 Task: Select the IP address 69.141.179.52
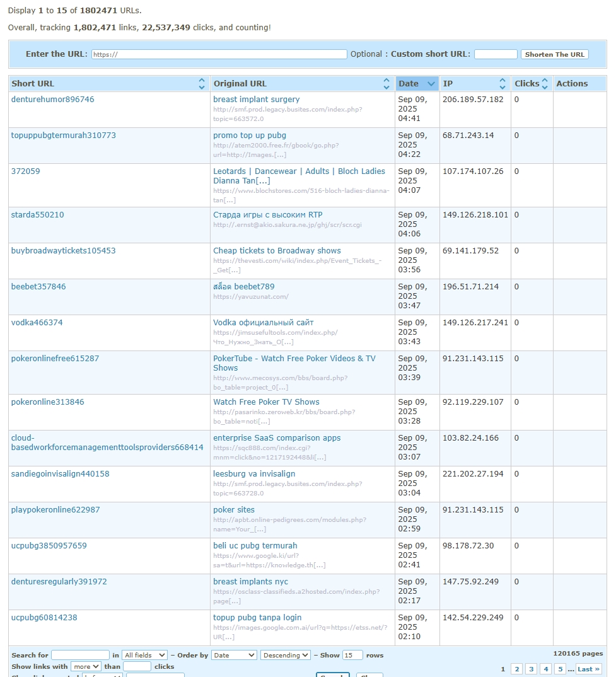pos(470,250)
